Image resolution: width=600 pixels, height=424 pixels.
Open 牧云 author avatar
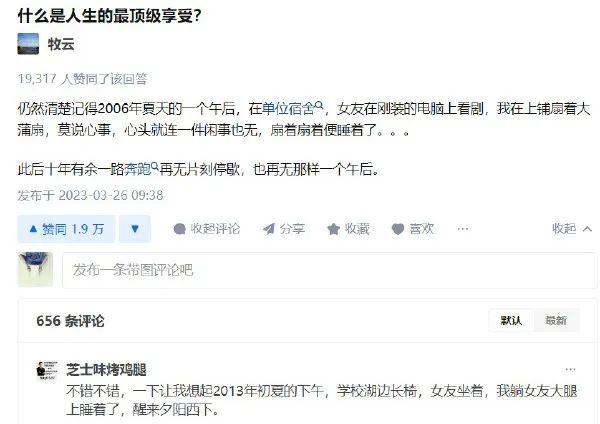pyautogui.click(x=28, y=44)
